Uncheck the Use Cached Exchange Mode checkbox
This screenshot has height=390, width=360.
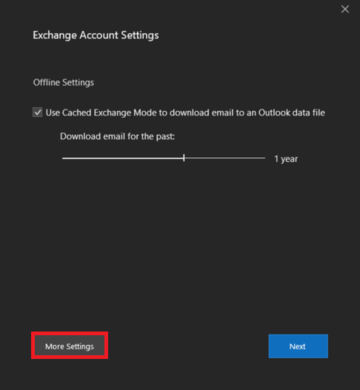[x=37, y=112]
